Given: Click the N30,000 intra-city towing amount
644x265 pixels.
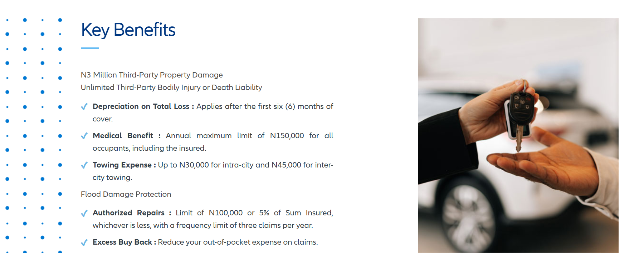Looking at the screenshot, I should tap(194, 165).
